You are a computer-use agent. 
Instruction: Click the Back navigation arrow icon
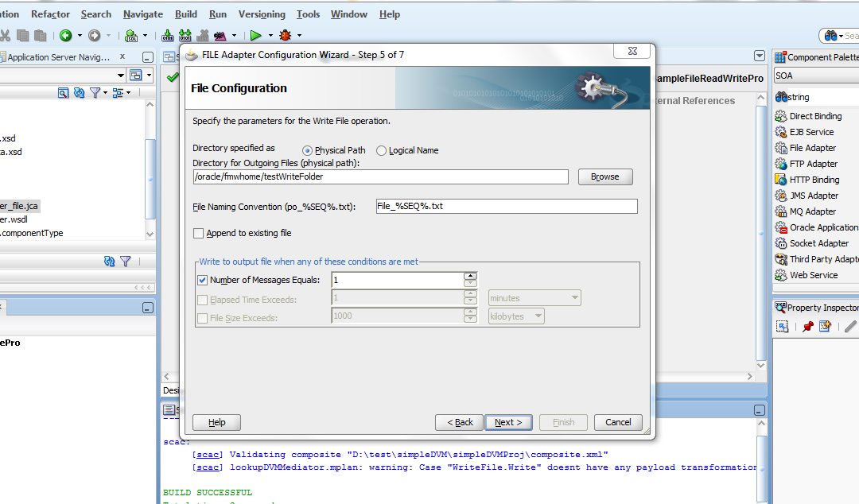[64, 35]
